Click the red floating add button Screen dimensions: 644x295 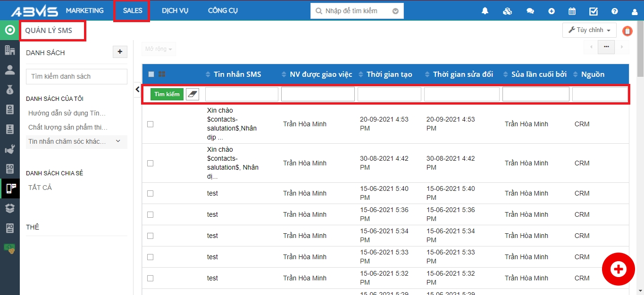(618, 269)
